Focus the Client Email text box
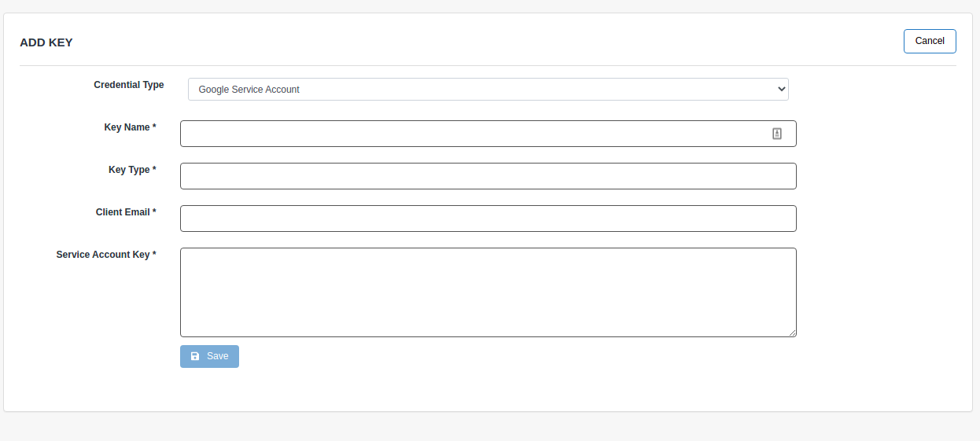Image resolution: width=980 pixels, height=441 pixels. click(x=488, y=219)
